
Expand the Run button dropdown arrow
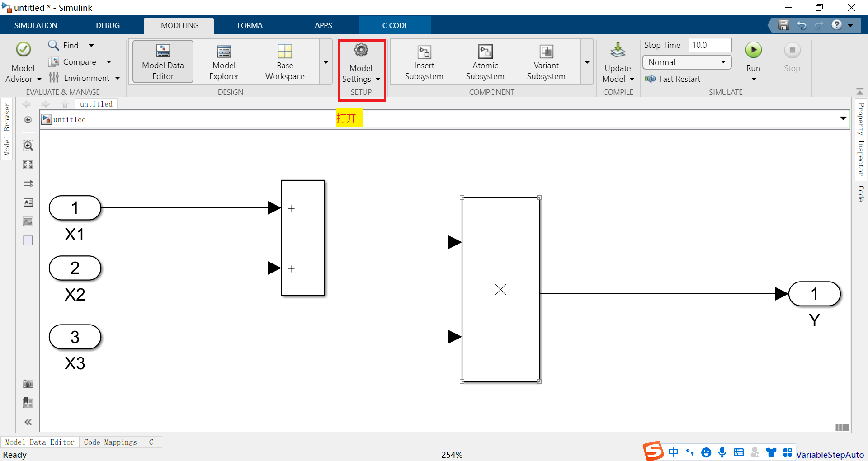pyautogui.click(x=754, y=79)
